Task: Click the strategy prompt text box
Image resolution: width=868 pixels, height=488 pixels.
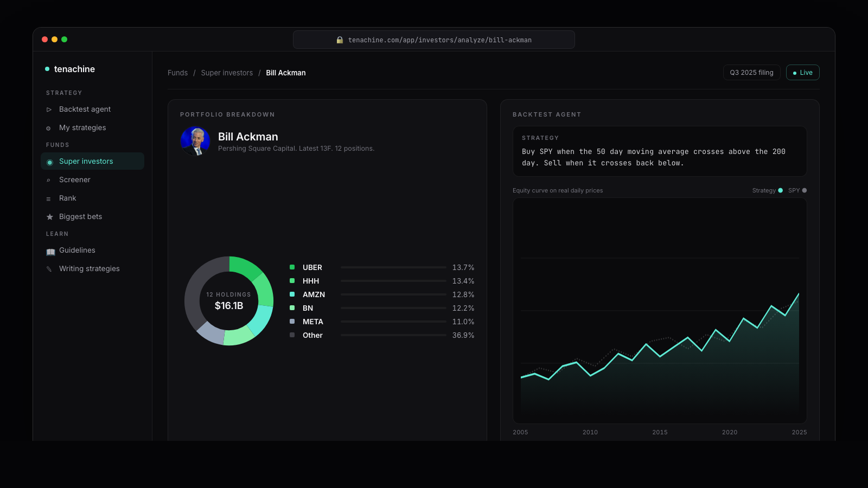Action: pyautogui.click(x=660, y=151)
